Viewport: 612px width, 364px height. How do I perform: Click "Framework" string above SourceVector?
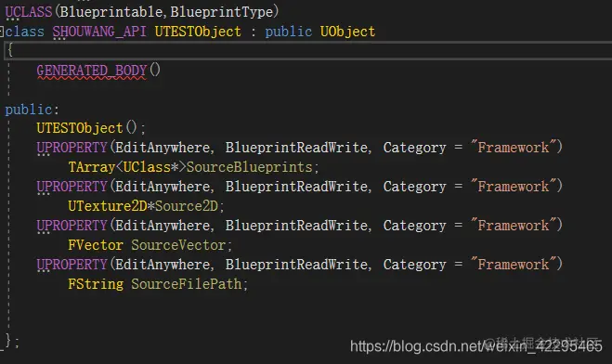tap(513, 226)
